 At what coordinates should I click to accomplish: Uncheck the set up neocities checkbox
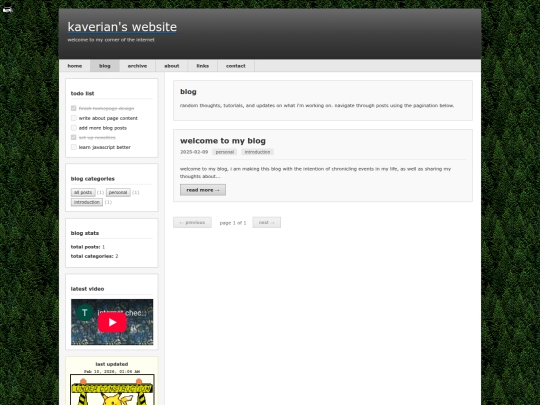[73, 137]
